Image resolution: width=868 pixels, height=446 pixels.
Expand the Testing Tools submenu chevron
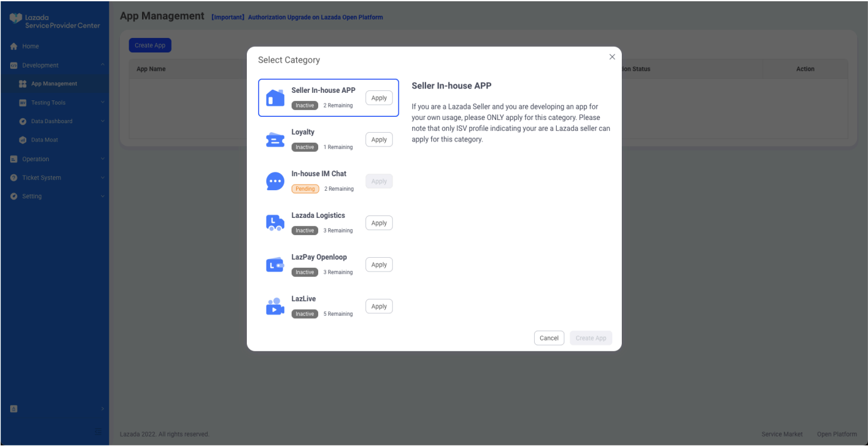102,102
